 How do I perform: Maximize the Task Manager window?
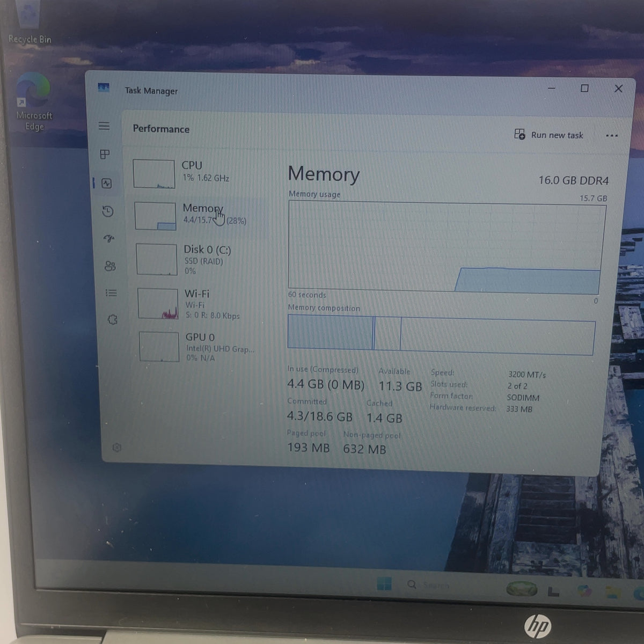click(584, 88)
